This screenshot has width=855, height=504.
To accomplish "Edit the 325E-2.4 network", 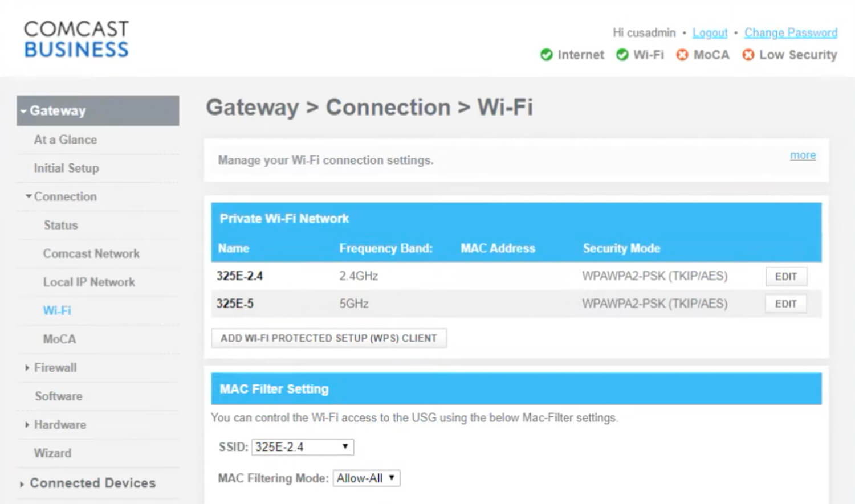I will pyautogui.click(x=786, y=276).
